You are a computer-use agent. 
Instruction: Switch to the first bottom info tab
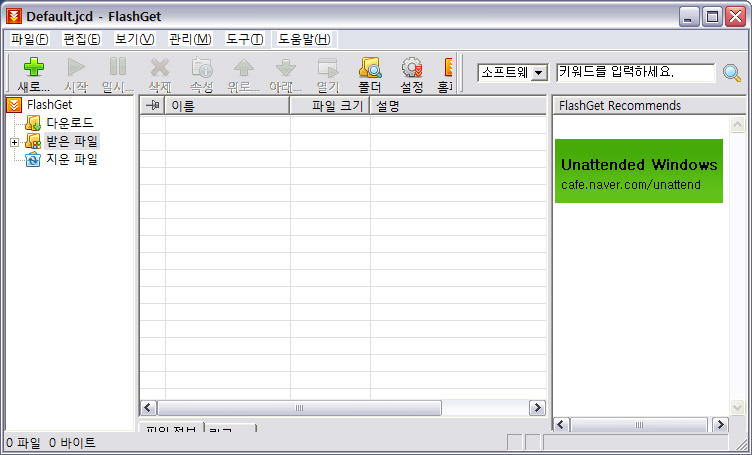point(171,427)
